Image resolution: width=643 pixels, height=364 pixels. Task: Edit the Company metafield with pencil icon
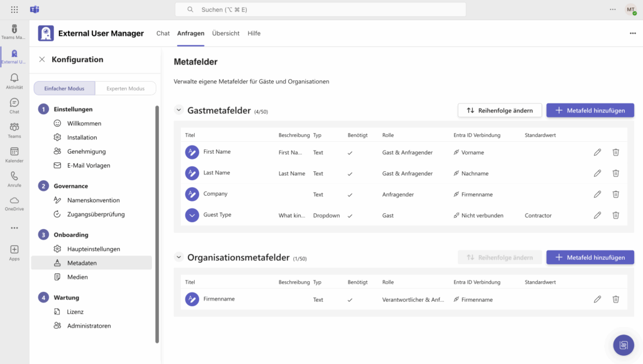pyautogui.click(x=597, y=195)
